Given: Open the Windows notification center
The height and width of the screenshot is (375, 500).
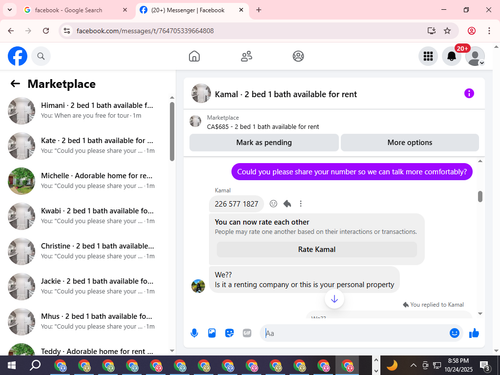Looking at the screenshot, I should click(x=485, y=366).
